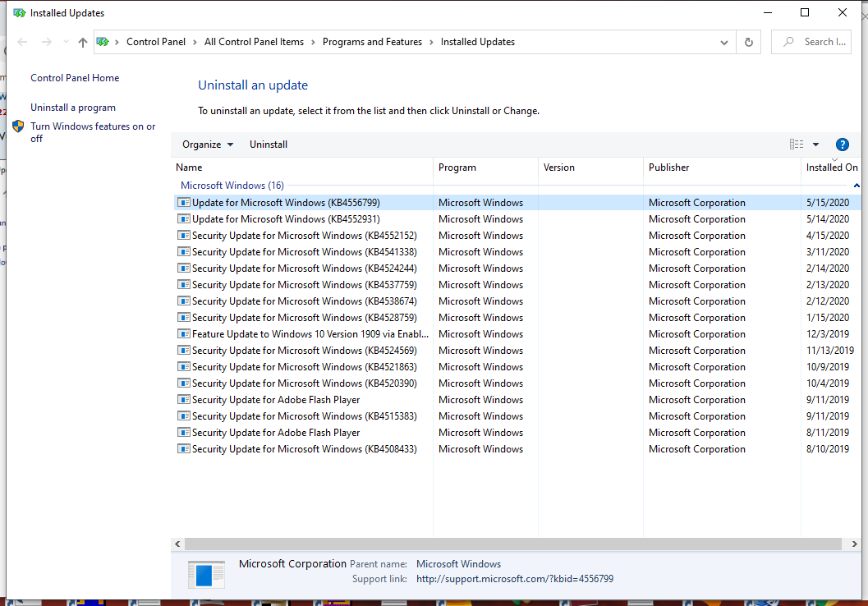
Task: Go up one level with Up arrow
Action: click(82, 42)
